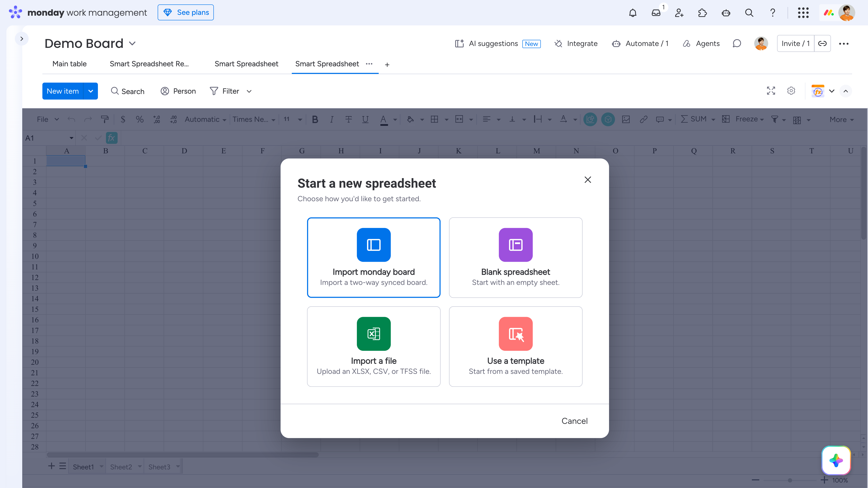
Task: Apply percent format
Action: 139,119
